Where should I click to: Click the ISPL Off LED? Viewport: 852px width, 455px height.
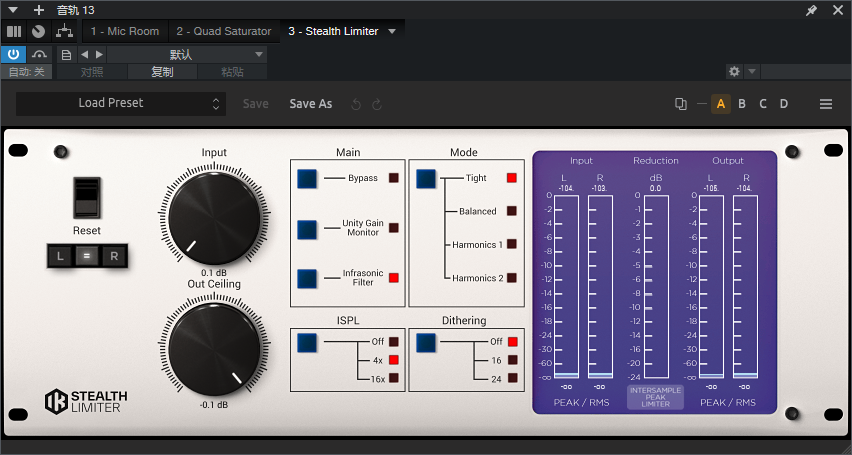(394, 341)
